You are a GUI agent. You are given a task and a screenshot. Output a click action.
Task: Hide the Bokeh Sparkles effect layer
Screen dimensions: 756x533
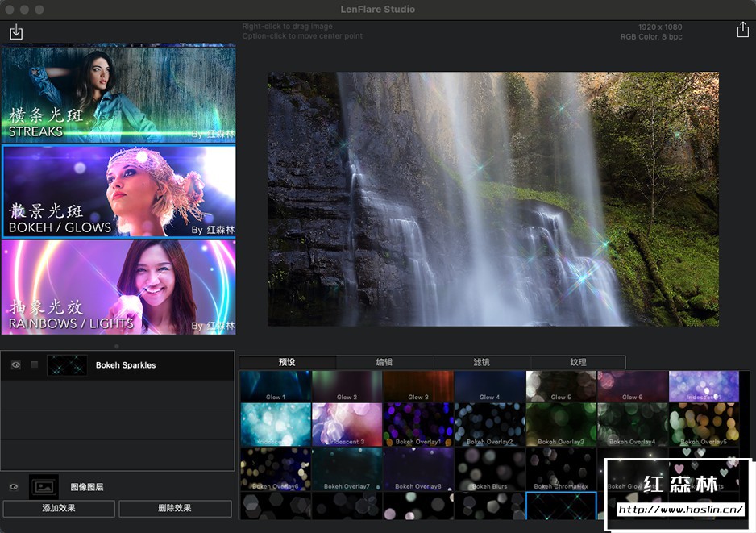point(15,365)
